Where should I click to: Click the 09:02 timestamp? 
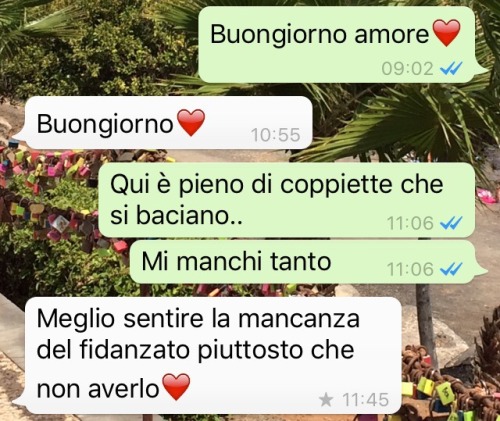407,69
